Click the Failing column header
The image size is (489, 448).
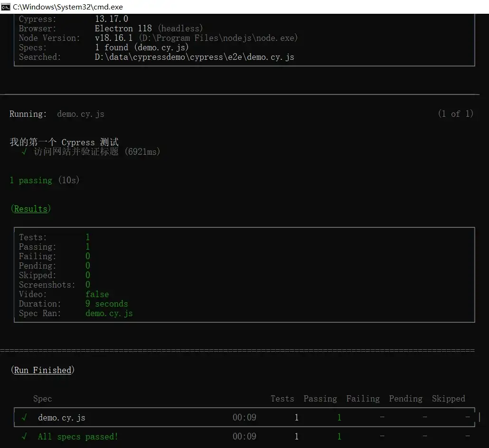363,399
